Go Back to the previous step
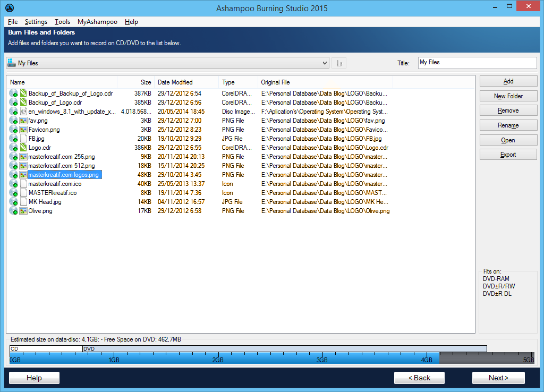This screenshot has width=544, height=392. coord(419,378)
